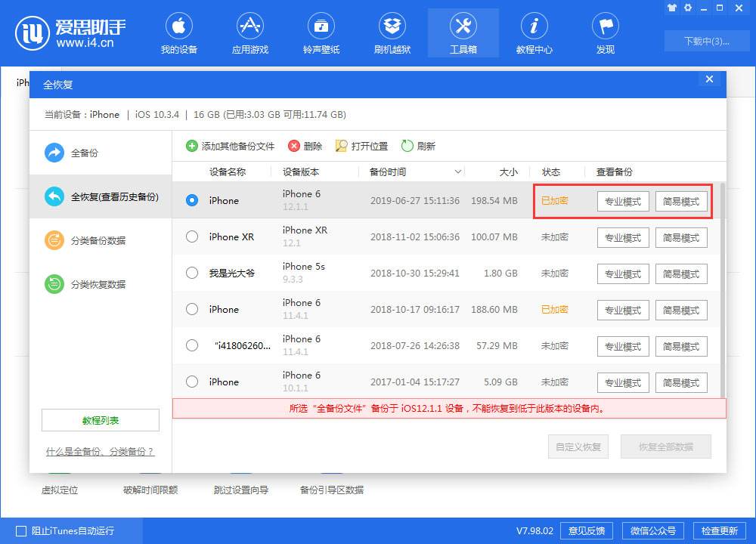Viewport: 756px width, 544px height.
Task: Open link 什么是全备份、分类备份？
Action: point(101,452)
